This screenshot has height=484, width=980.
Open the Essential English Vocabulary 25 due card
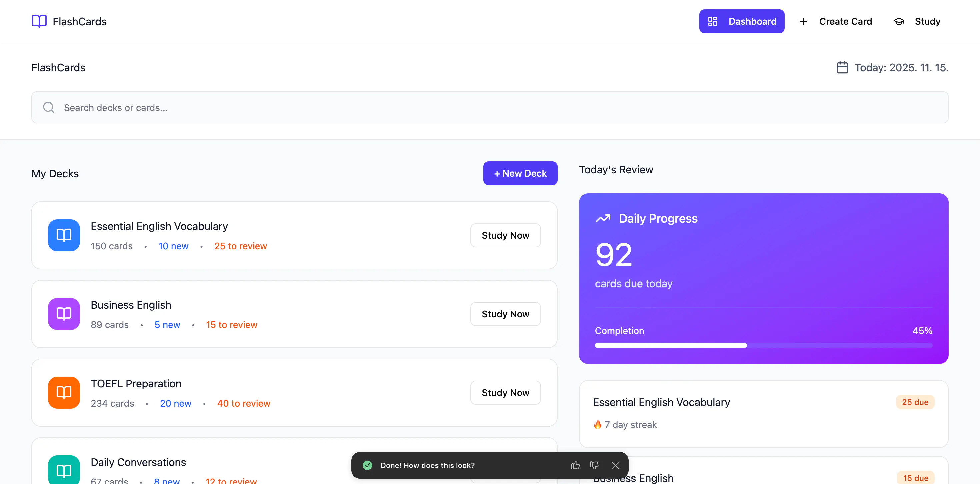click(763, 413)
